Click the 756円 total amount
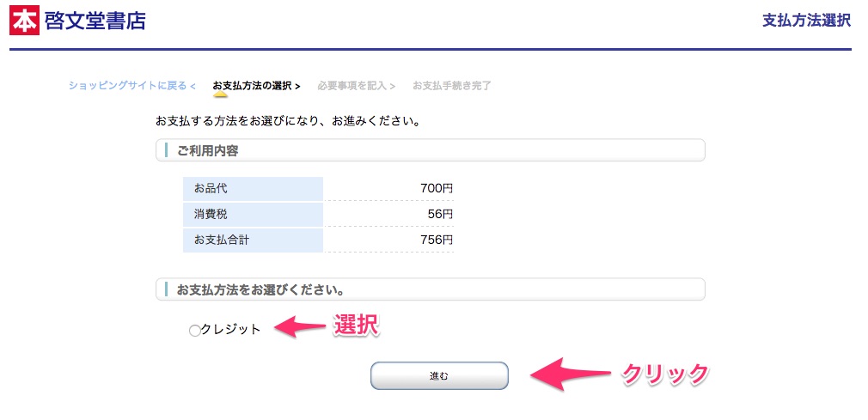Viewport: 868px width, 420px height. pyautogui.click(x=437, y=240)
